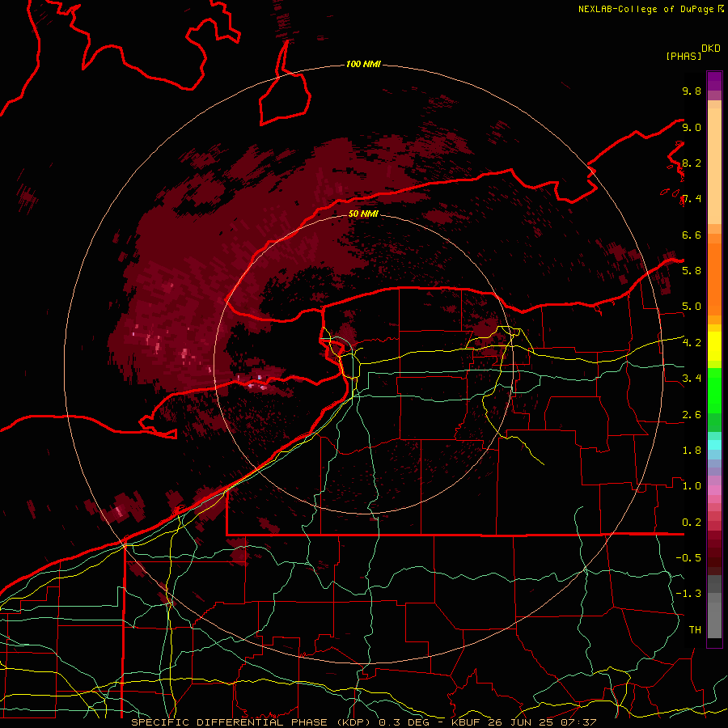Click the 1.8 value on the scale
The image size is (728, 728).
point(692,450)
